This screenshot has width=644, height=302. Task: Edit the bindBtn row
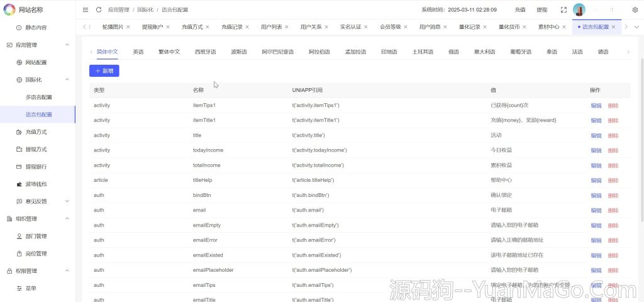pyautogui.click(x=596, y=195)
